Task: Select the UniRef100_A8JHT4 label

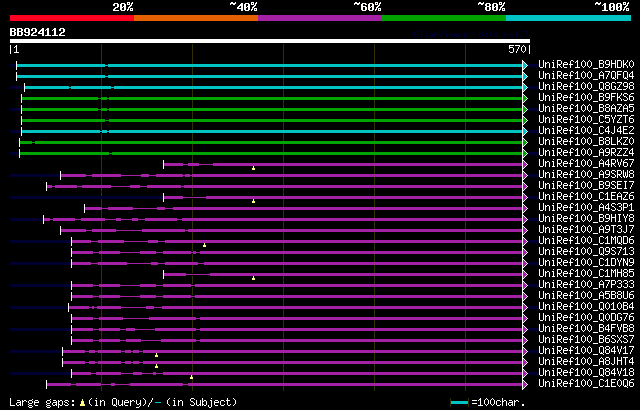Action: (x=586, y=362)
